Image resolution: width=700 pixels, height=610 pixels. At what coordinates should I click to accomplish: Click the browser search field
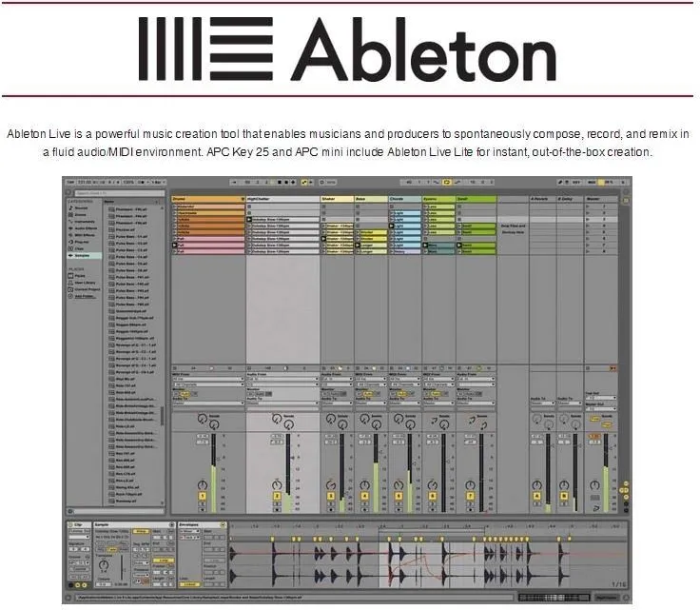click(x=119, y=193)
